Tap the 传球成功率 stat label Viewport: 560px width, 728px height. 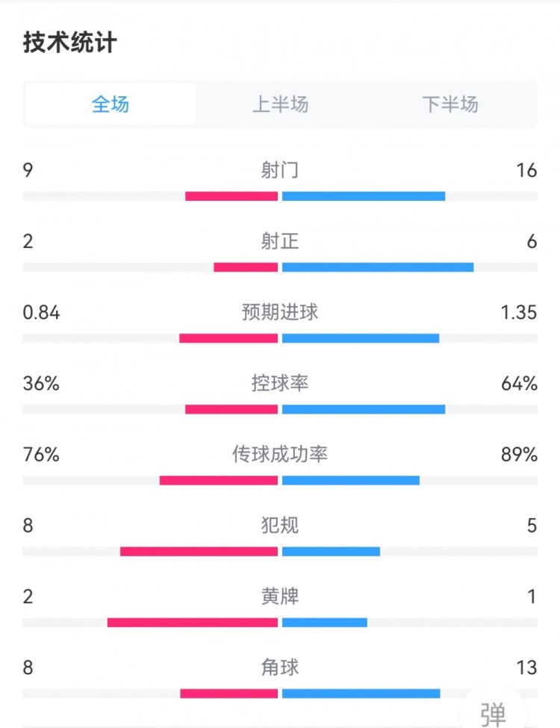(x=280, y=455)
